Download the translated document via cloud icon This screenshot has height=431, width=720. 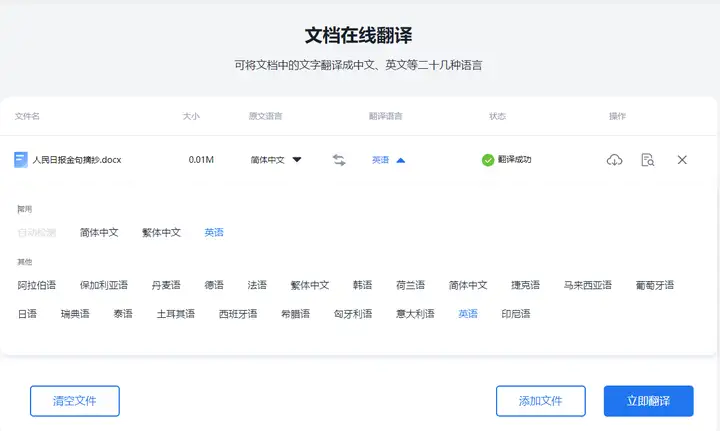[x=614, y=160]
